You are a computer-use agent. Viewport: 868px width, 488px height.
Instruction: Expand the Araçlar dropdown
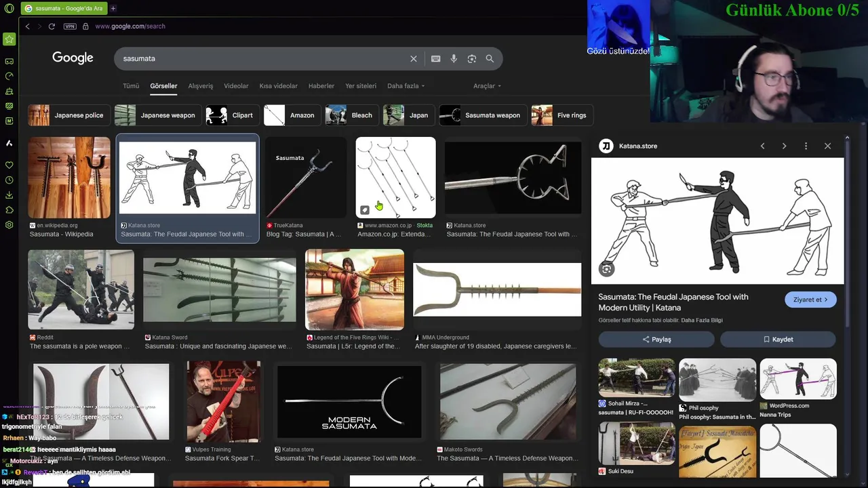(487, 86)
